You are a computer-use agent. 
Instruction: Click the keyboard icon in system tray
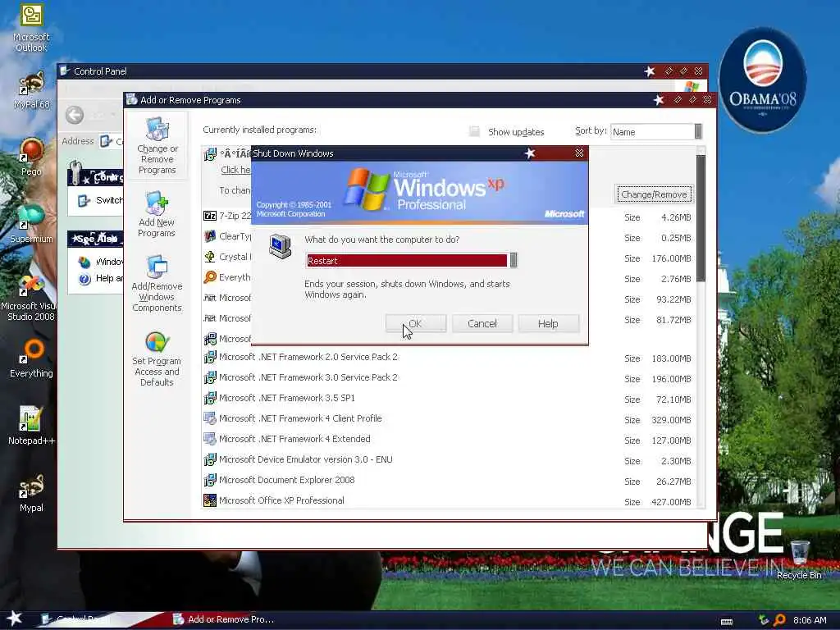point(727,622)
